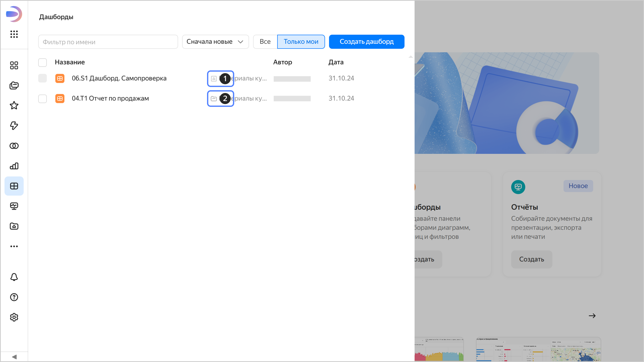This screenshot has height=362, width=644.
Task: Select checkbox for 04.T1 Отчет по продажам
Action: 43,99
